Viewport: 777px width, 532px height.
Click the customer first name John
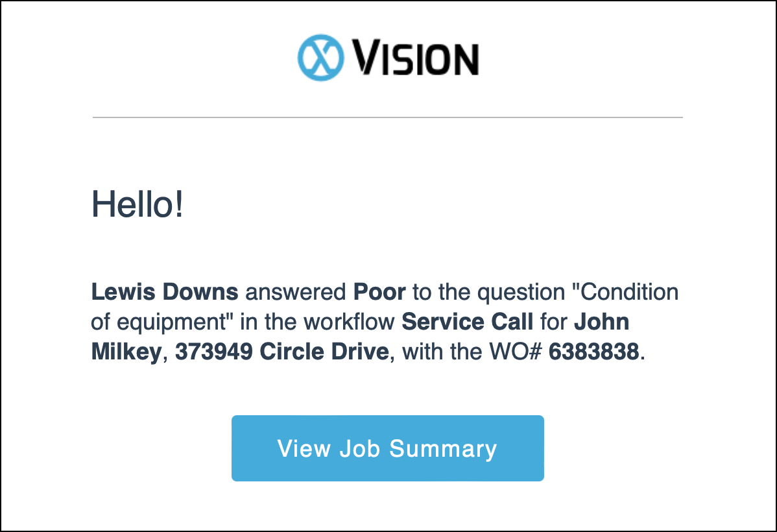[x=602, y=322]
